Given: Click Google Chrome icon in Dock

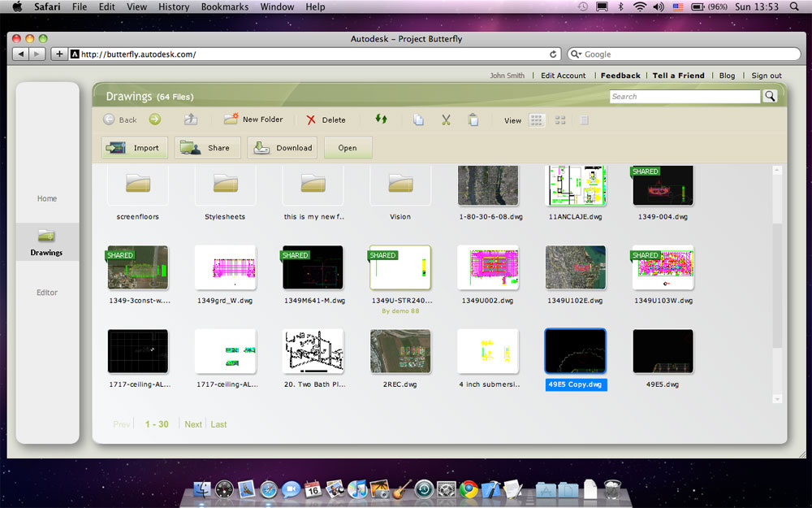Looking at the screenshot, I should (469, 488).
